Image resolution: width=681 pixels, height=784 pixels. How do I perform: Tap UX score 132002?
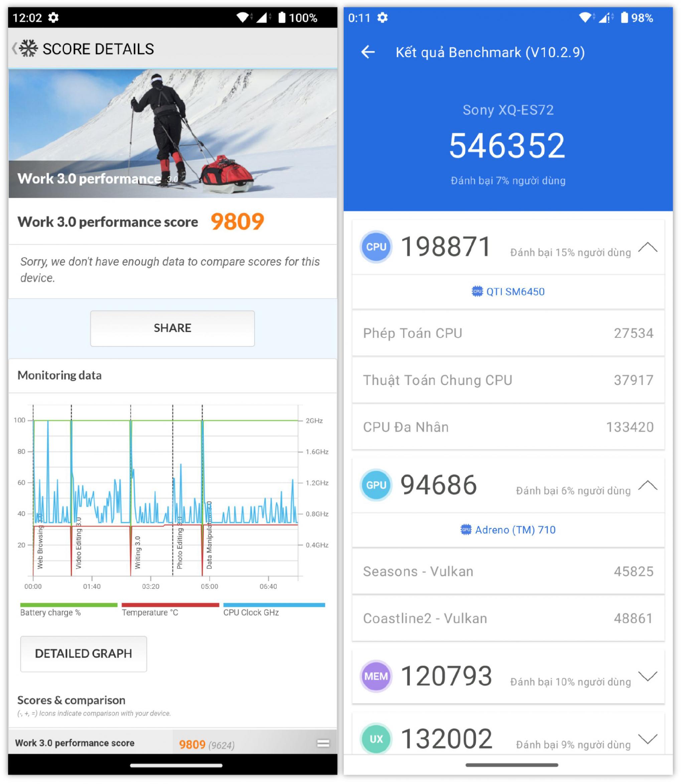446,739
